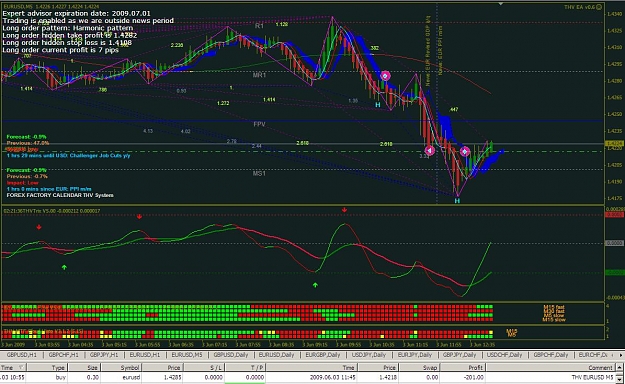Open the EURUSD,H1 chart tab
Screen dimensions: 625x384
click(x=145, y=354)
